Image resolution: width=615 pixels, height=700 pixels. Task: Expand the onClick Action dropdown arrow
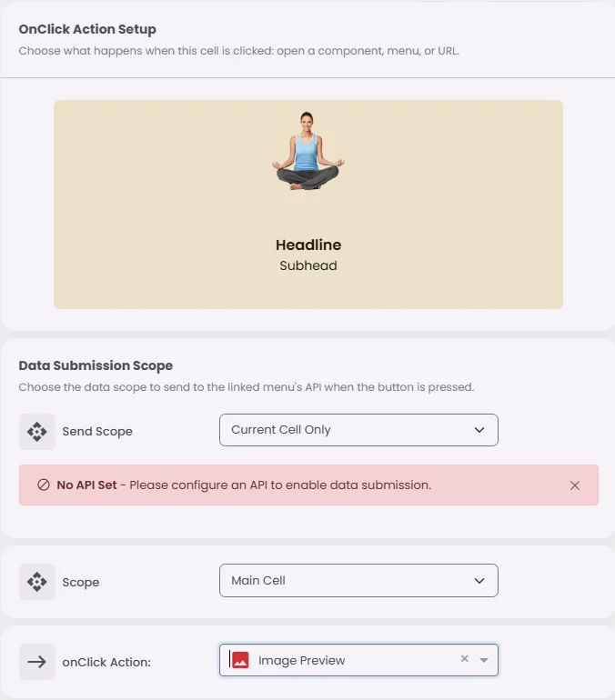484,660
